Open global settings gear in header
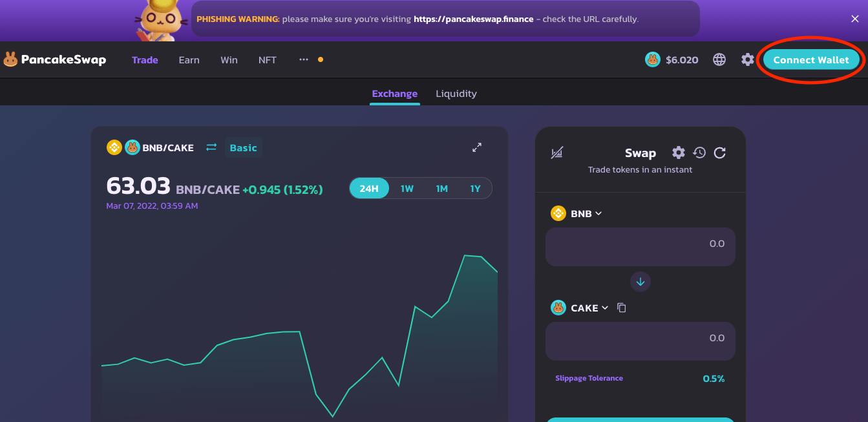This screenshot has width=868, height=422. tap(748, 59)
